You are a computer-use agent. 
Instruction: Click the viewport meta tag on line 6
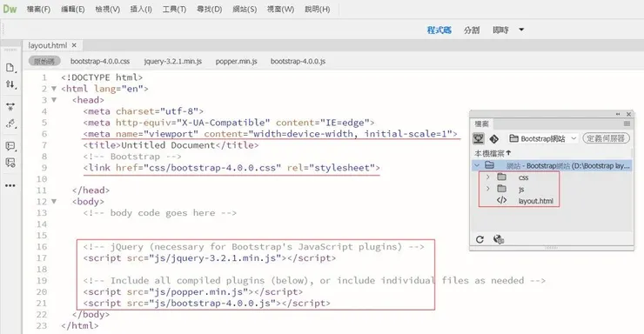click(x=270, y=134)
